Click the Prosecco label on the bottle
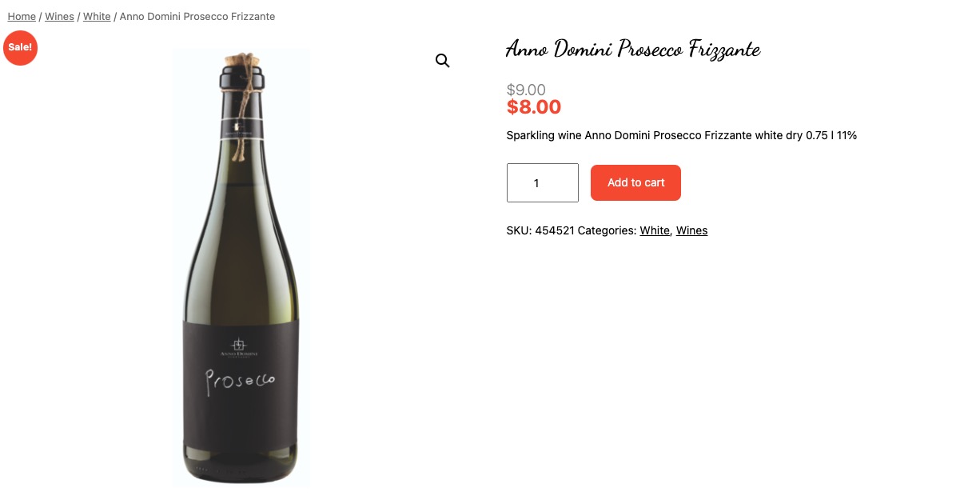The width and height of the screenshot is (980, 500). click(240, 379)
